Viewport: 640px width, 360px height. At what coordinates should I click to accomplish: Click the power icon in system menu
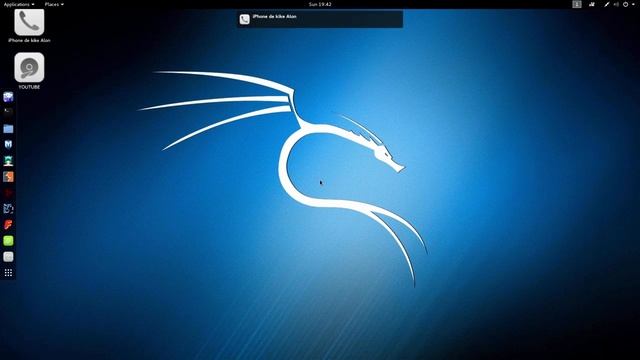point(625,4)
